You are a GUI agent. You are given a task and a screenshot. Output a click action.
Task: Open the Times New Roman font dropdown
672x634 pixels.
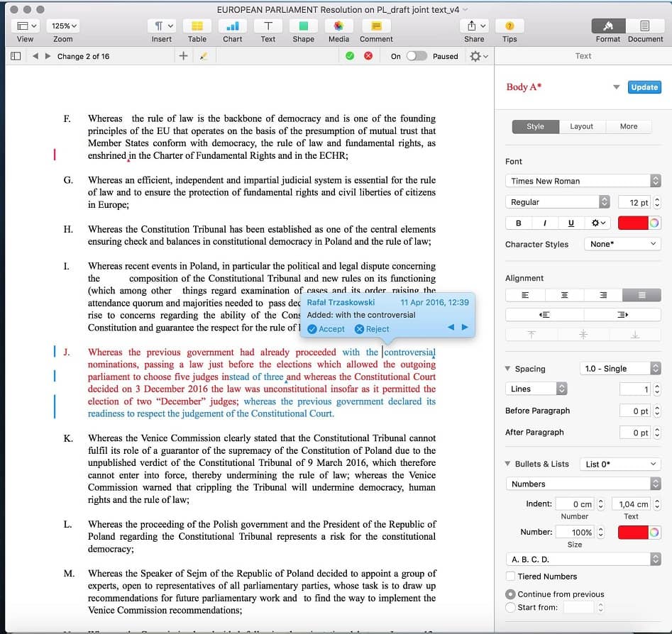pyautogui.click(x=583, y=181)
